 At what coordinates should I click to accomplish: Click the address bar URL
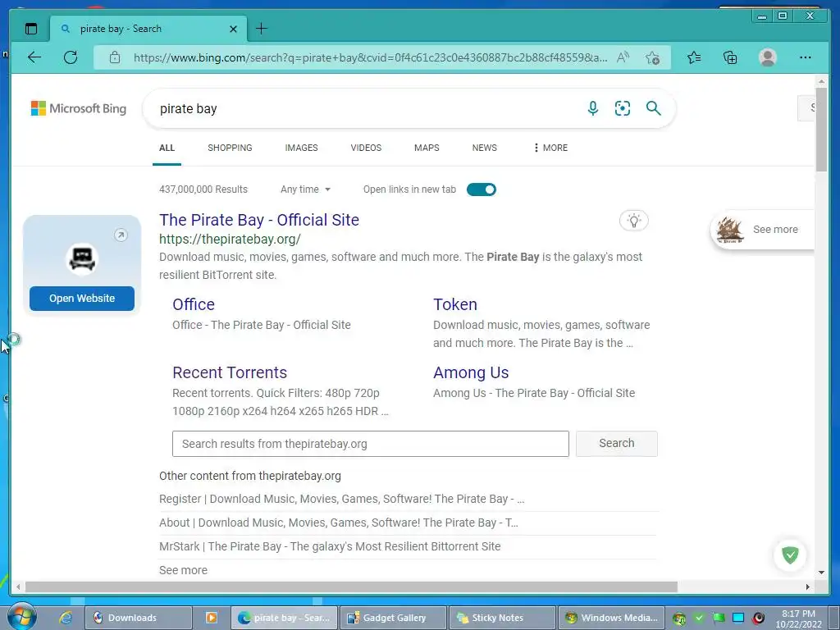[x=370, y=57]
